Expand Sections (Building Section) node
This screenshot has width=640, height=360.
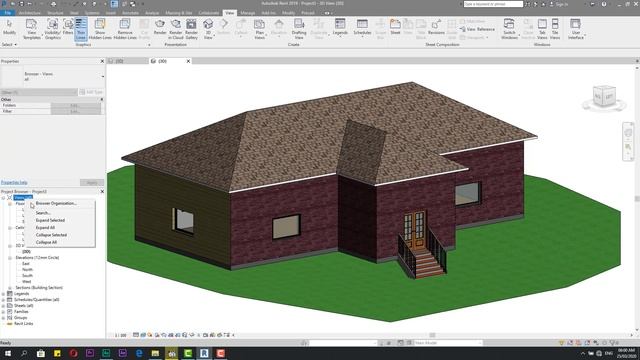(10, 288)
